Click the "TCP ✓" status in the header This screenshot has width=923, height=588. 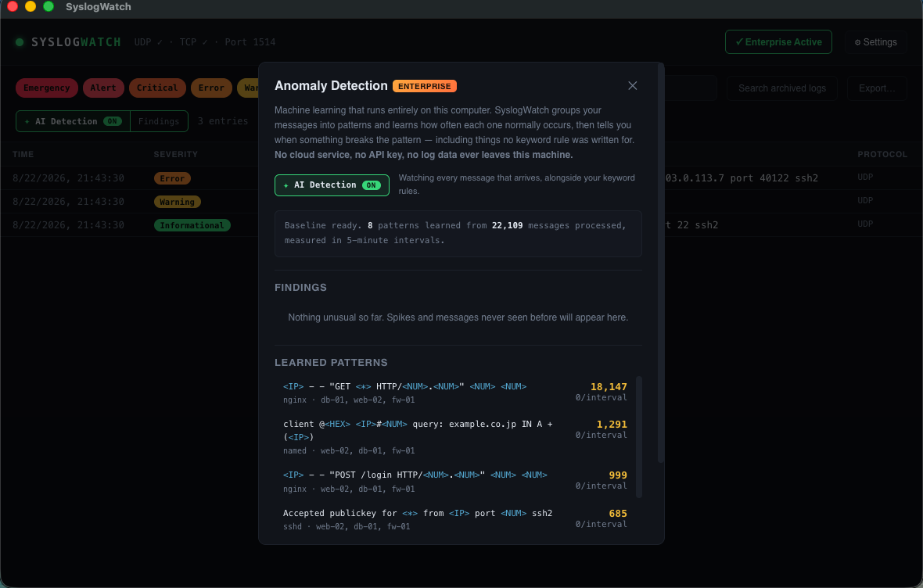pos(194,42)
